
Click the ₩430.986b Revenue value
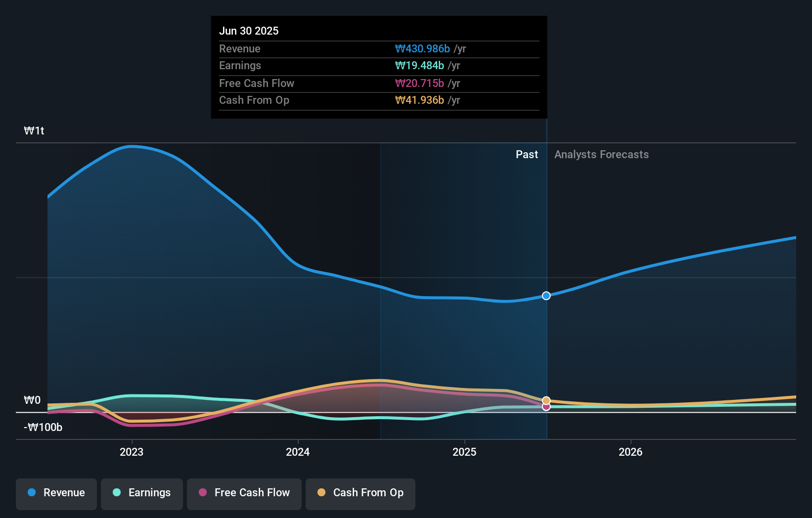pyautogui.click(x=423, y=49)
